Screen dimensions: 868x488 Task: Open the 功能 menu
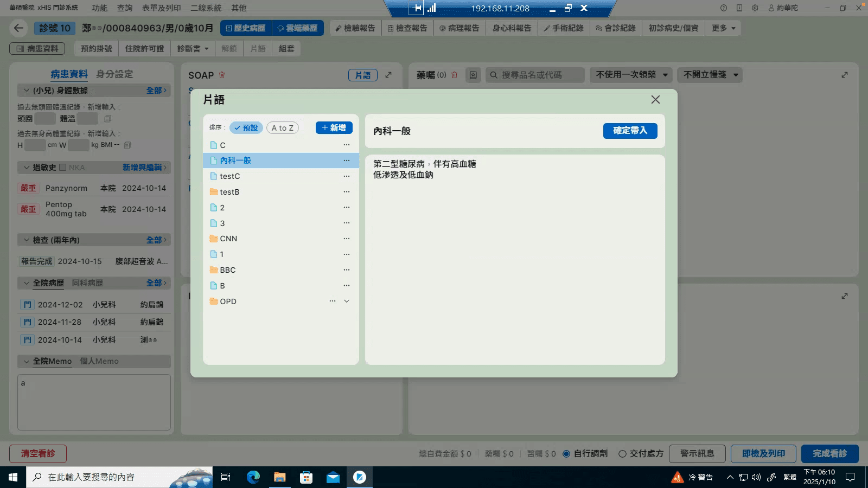tap(100, 8)
